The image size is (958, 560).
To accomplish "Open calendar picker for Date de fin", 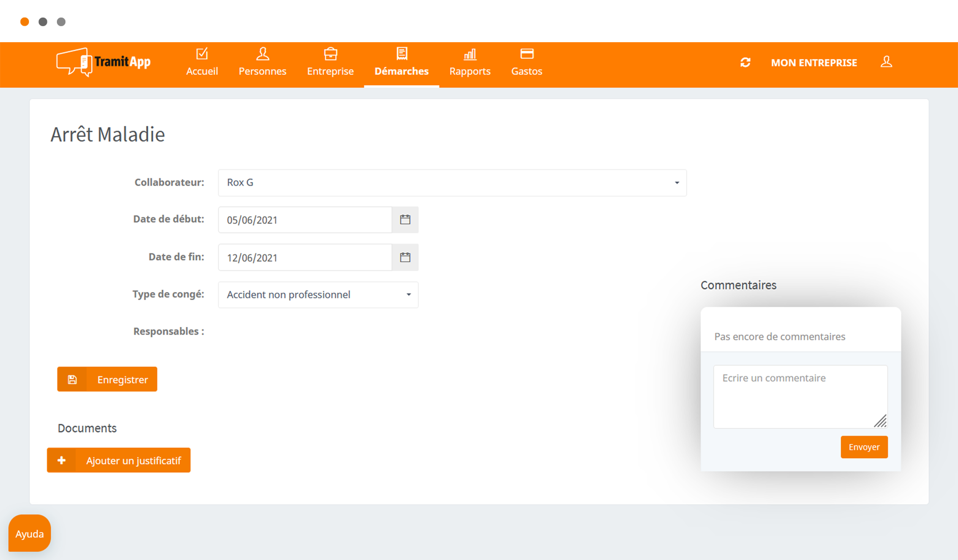I will [x=405, y=257].
